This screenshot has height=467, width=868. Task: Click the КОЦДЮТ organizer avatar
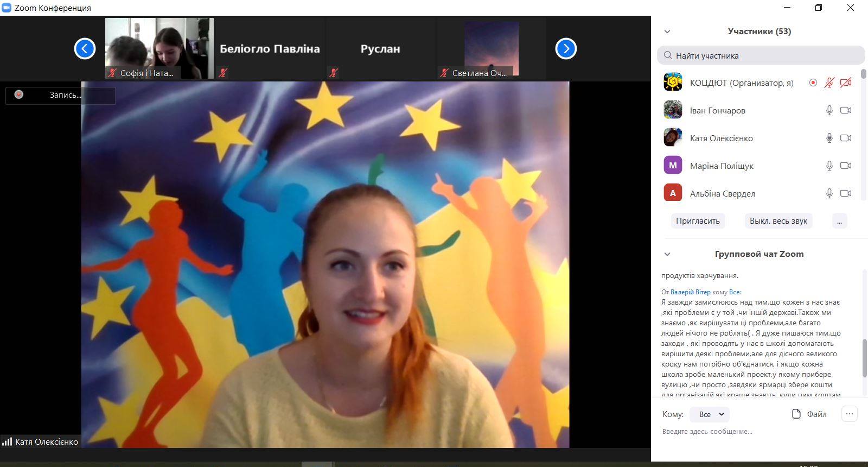click(673, 83)
